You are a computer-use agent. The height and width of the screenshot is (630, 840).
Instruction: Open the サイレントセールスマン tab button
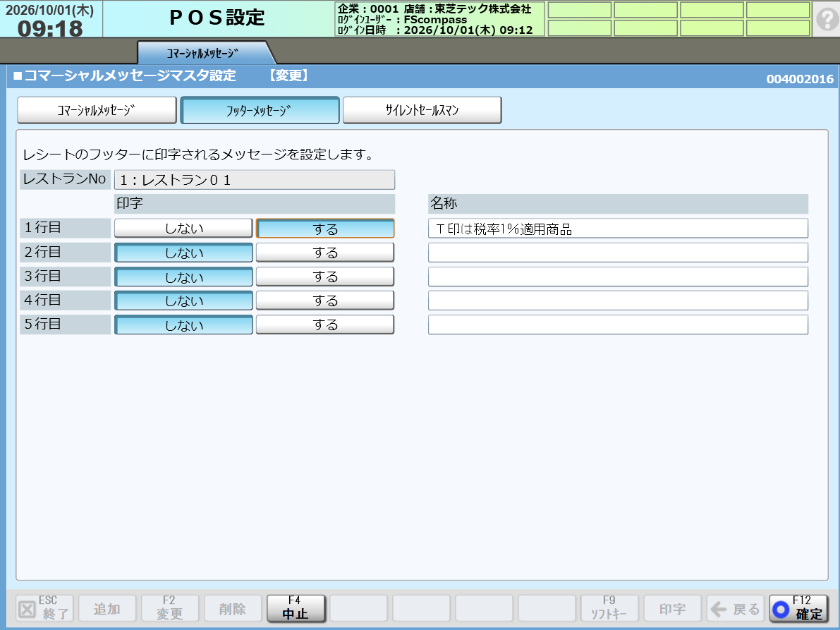coord(422,110)
